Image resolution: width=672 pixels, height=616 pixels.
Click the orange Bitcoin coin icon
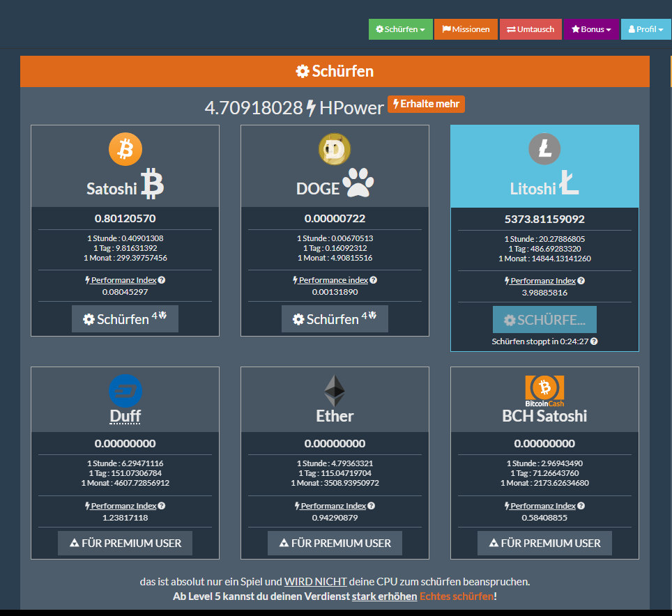pyautogui.click(x=125, y=149)
